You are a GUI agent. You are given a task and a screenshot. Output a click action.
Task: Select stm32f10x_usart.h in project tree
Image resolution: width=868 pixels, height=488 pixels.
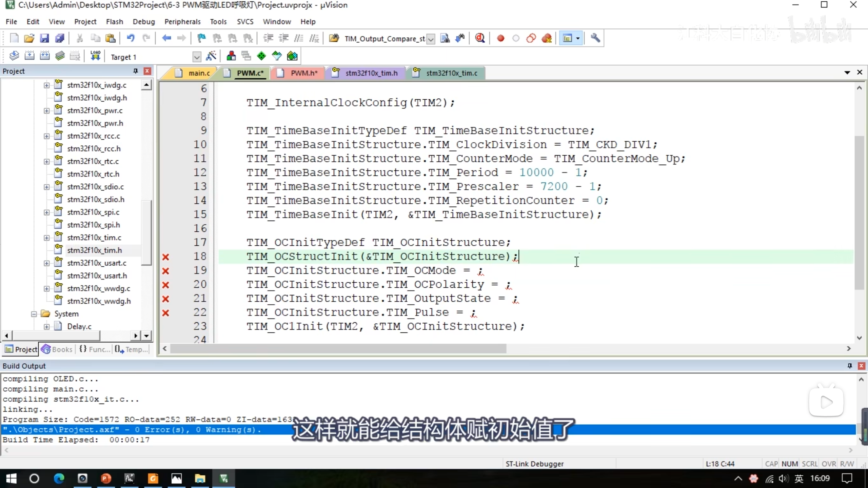(97, 276)
